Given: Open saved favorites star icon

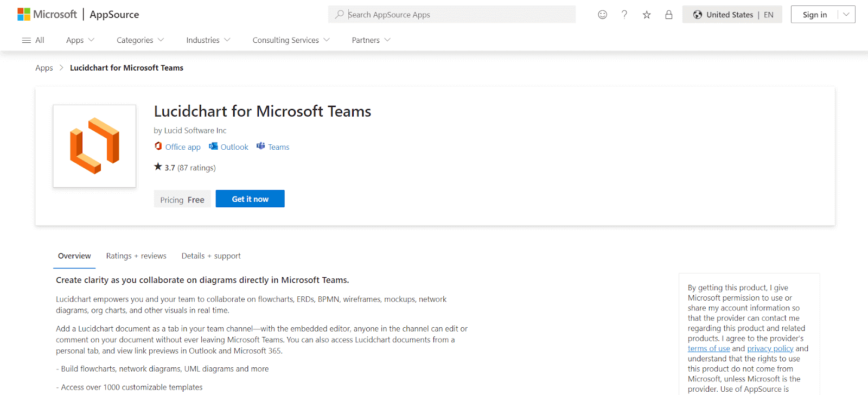Looking at the screenshot, I should (x=647, y=15).
